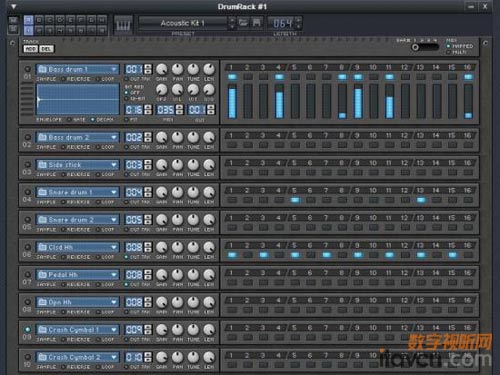Viewport: 500px width, 375px height.
Task: Click the Del track button
Action: click(x=46, y=49)
